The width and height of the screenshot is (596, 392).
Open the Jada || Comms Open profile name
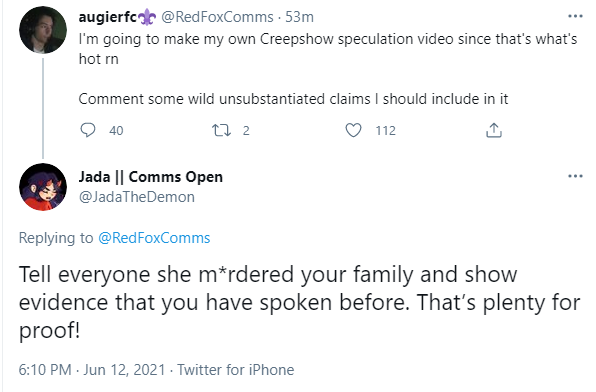click(151, 177)
